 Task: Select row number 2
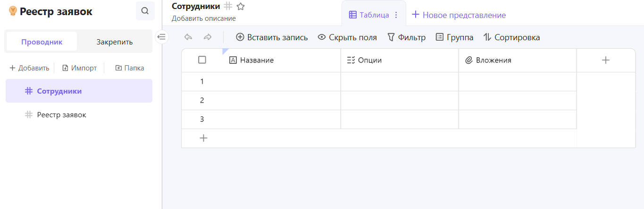(202, 100)
